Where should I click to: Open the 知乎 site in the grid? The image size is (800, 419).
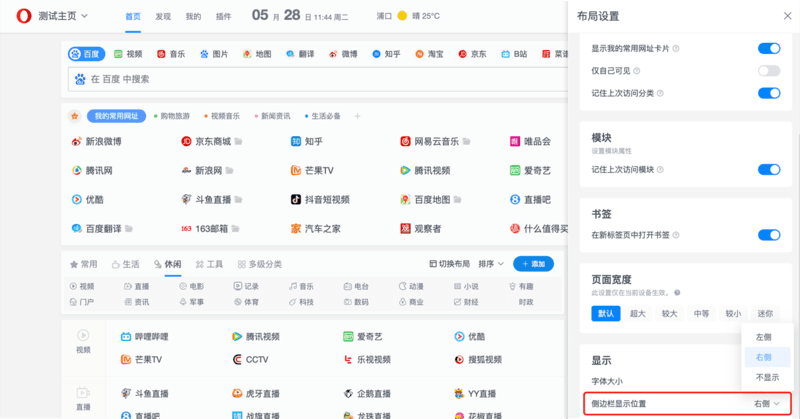[x=307, y=141]
